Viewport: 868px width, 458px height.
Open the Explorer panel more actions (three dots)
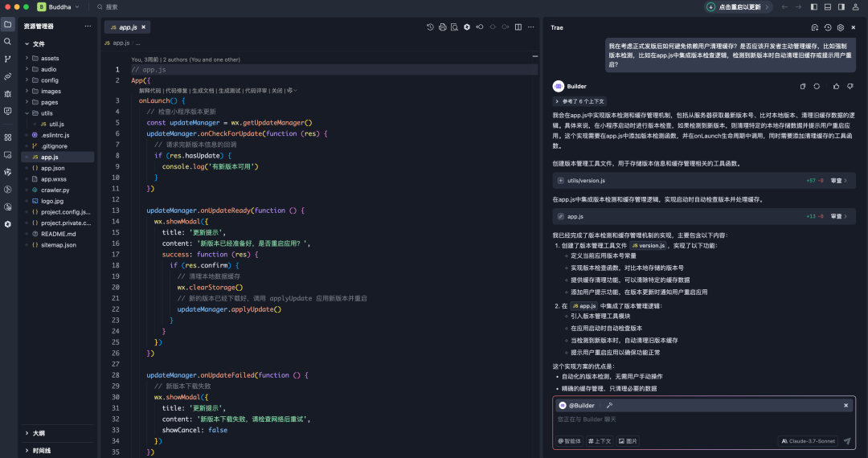[88, 26]
